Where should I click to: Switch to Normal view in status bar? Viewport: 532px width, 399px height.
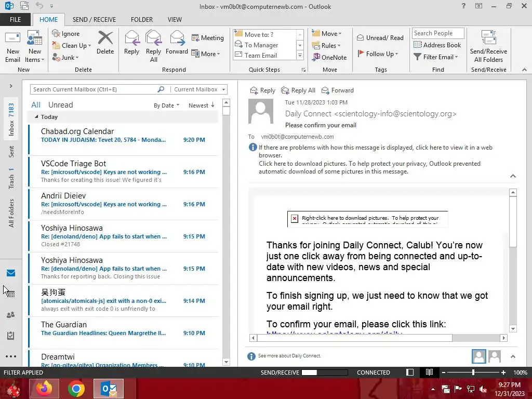(410, 372)
